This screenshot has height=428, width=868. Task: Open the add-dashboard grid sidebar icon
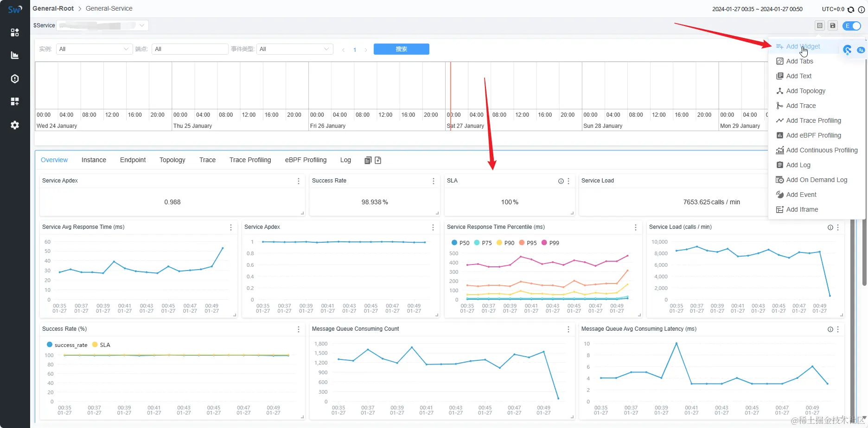(x=15, y=101)
